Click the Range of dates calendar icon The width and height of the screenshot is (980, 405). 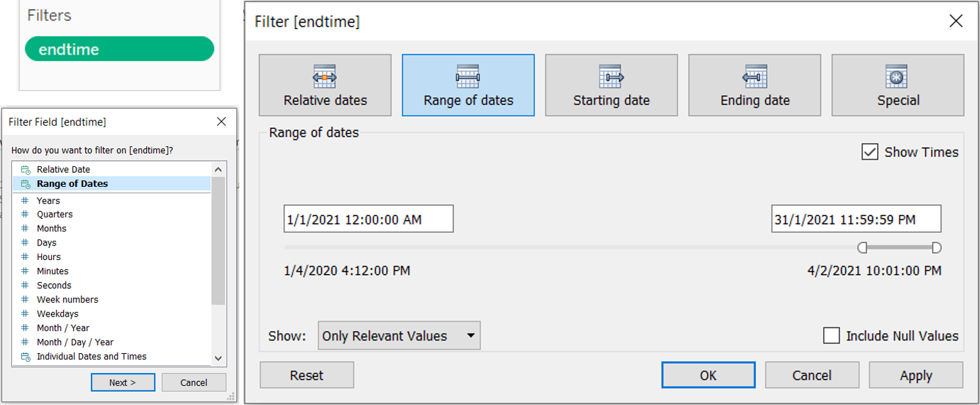468,77
